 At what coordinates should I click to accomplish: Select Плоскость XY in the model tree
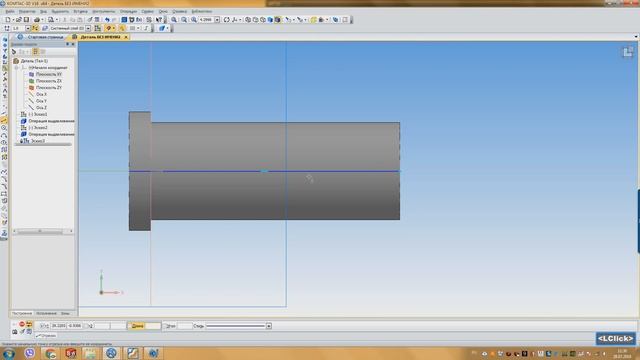(48, 74)
